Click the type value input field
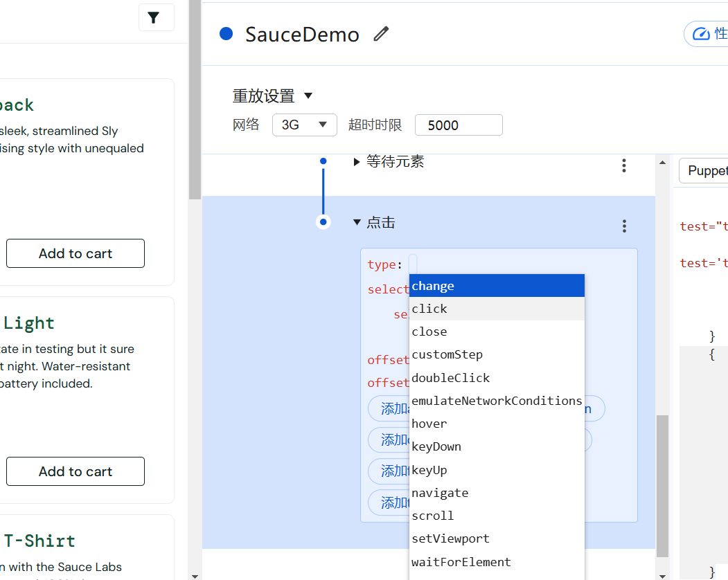 [x=413, y=264]
